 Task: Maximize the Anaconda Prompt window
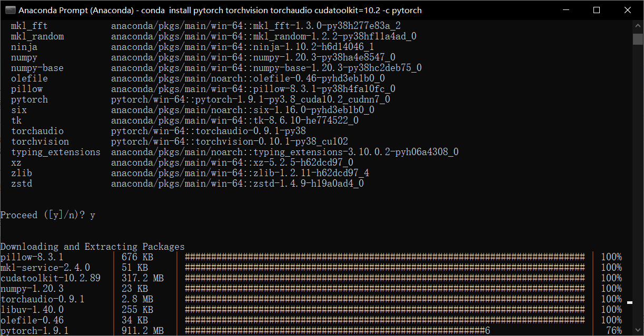click(x=596, y=10)
